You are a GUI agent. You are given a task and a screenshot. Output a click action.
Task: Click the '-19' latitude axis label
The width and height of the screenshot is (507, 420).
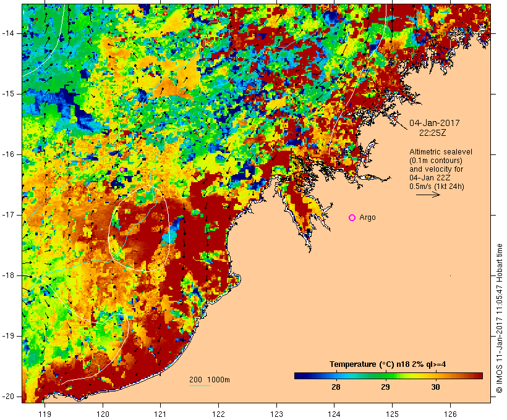point(8,336)
